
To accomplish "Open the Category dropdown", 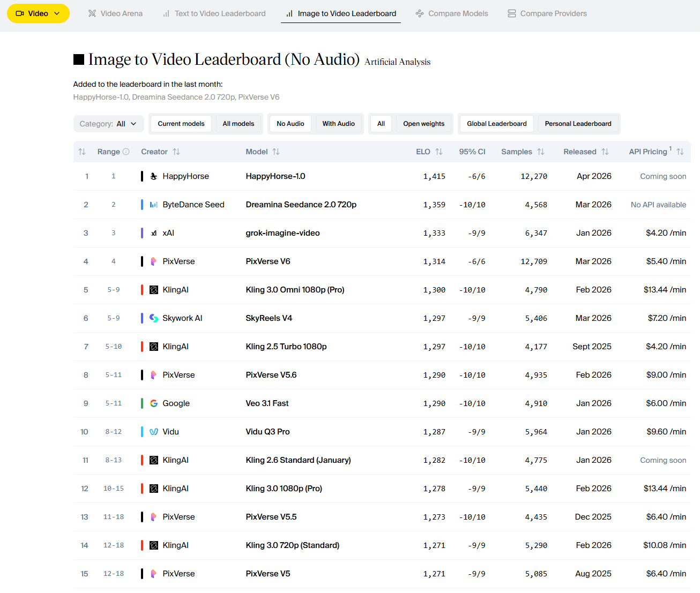I will click(108, 123).
